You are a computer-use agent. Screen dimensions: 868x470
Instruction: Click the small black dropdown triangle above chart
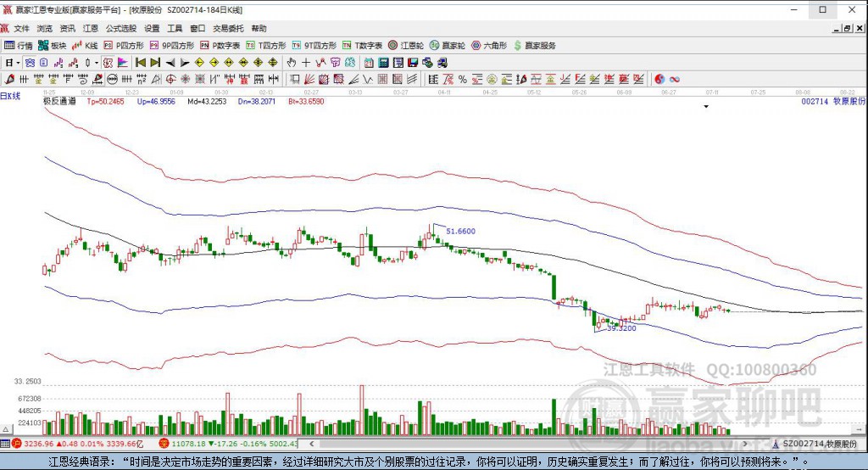tap(706, 106)
